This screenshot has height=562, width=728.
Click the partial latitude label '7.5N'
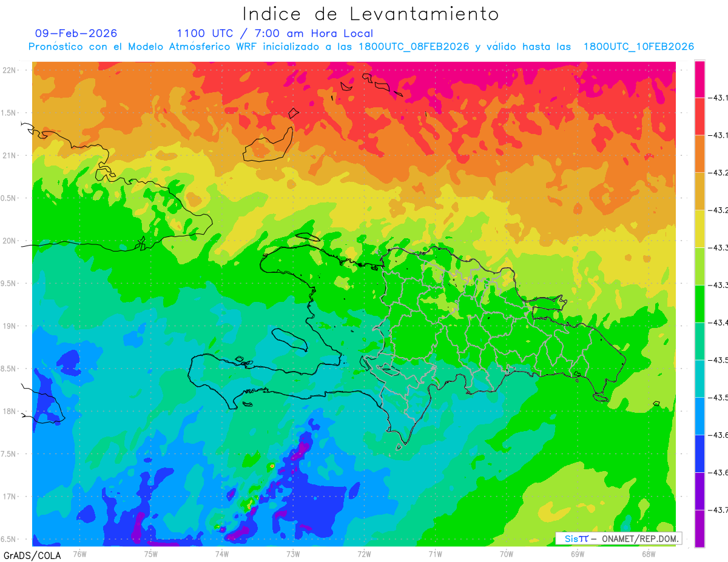9,454
